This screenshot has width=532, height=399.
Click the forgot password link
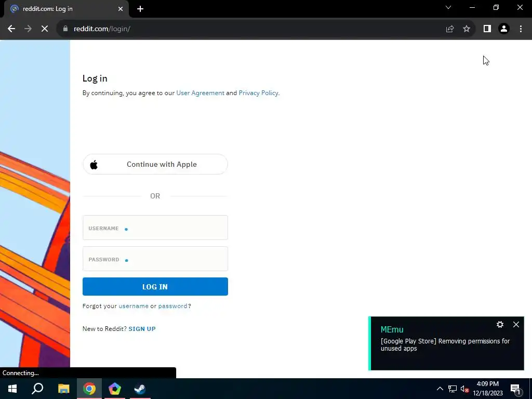172,306
